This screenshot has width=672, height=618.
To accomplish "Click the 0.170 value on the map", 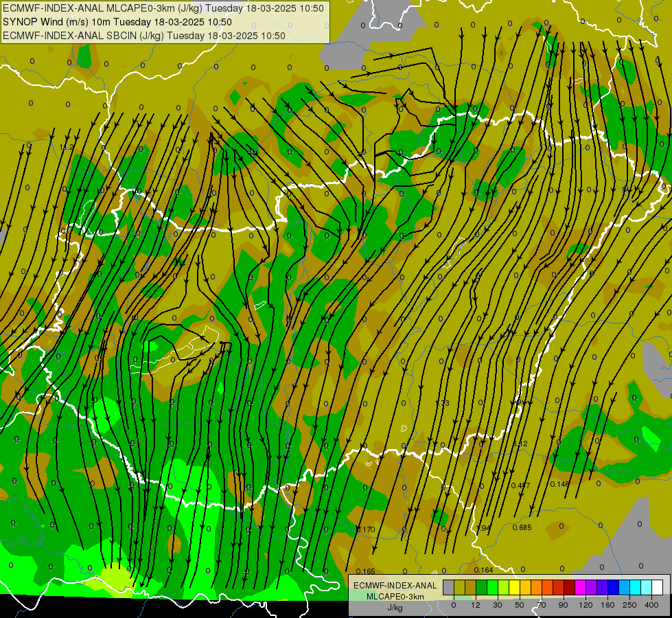I will tap(366, 529).
